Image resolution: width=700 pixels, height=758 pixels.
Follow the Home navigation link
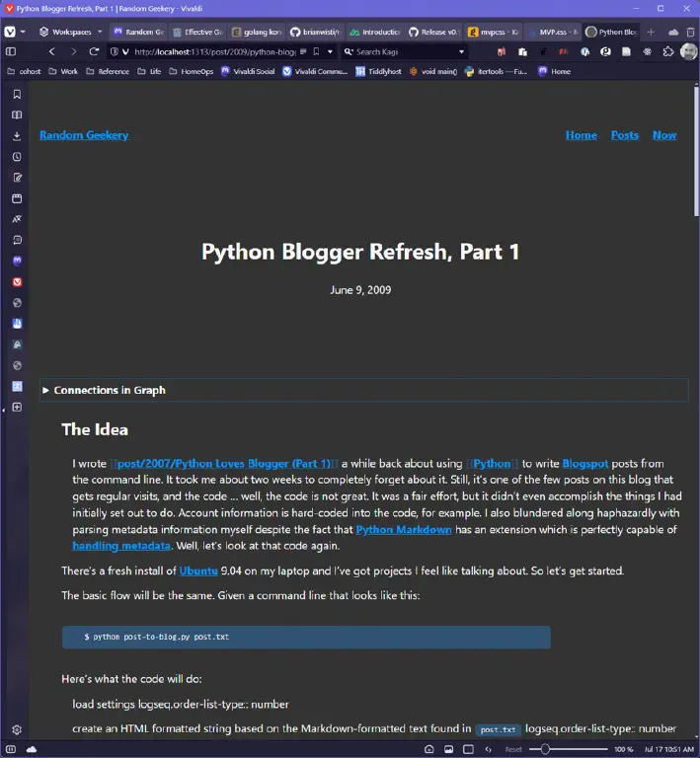point(582,135)
